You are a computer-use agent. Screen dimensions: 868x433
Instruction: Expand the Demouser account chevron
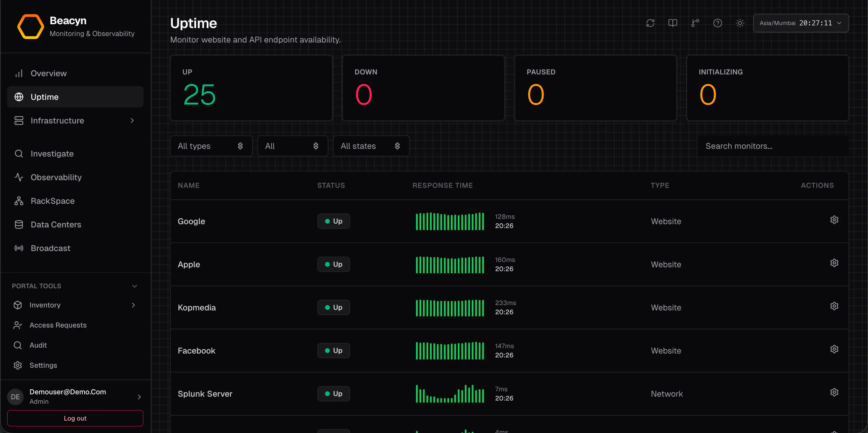coord(139,397)
